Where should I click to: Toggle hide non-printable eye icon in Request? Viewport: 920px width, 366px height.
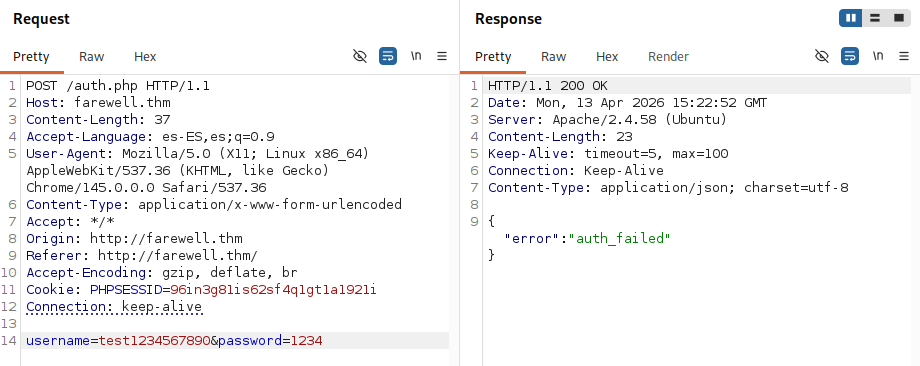(x=360, y=56)
